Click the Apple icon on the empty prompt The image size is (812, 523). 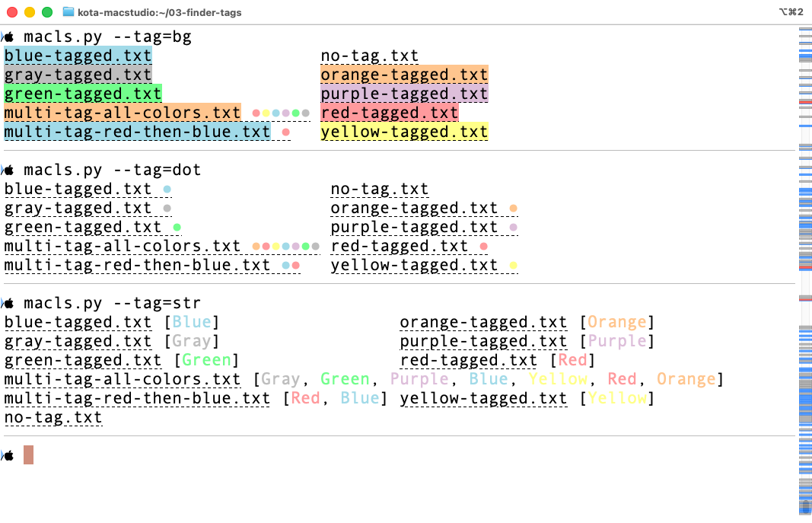[9, 456]
